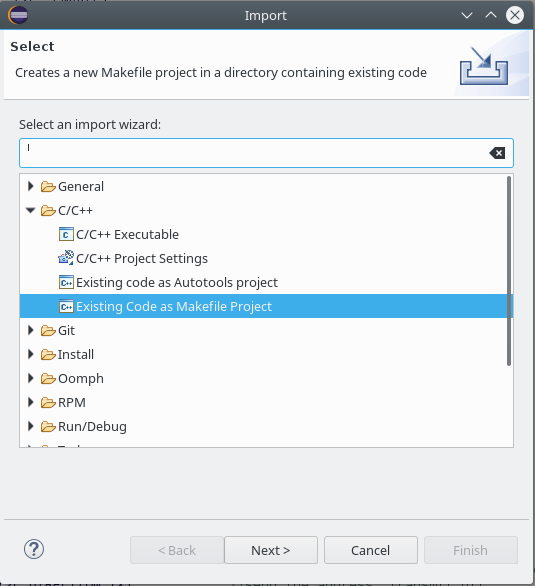
Task: Click the General folder icon
Action: pos(48,186)
